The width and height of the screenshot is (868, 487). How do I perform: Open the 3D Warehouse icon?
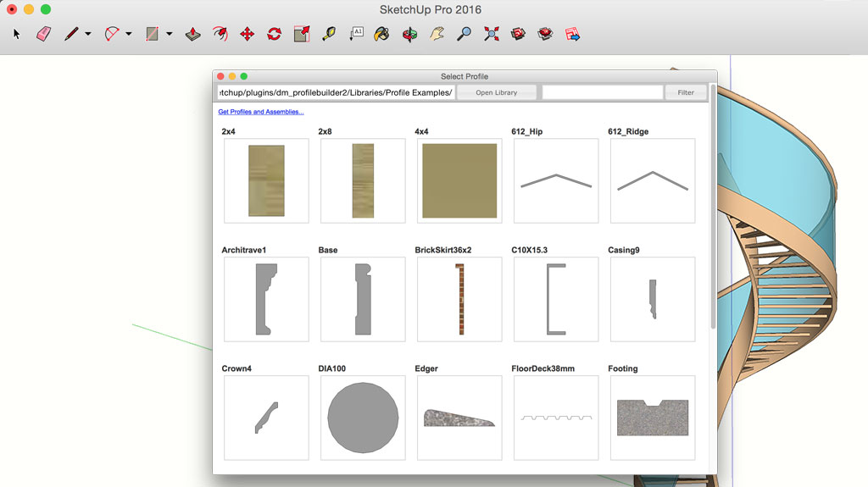pos(518,35)
